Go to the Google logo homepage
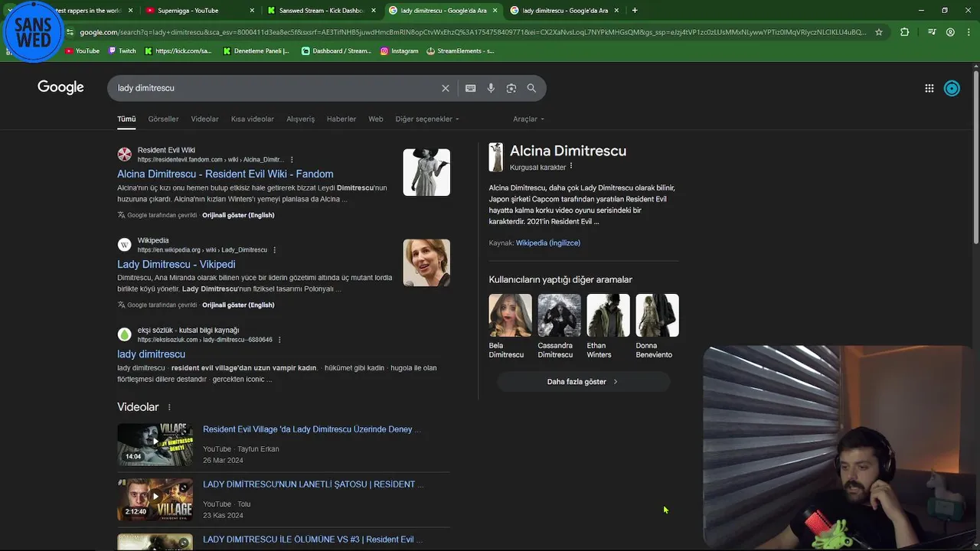The image size is (980, 551). [x=60, y=87]
